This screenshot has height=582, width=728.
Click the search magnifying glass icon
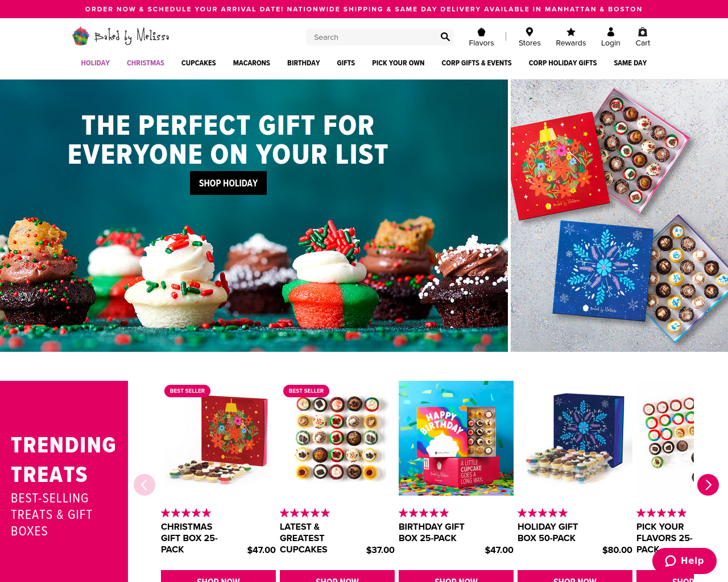coord(445,37)
